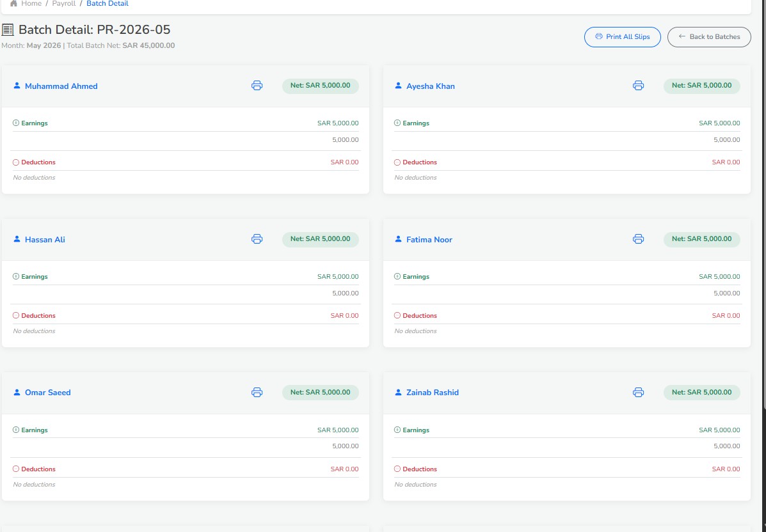
Task: Click the May 2026 month value
Action: (x=44, y=46)
